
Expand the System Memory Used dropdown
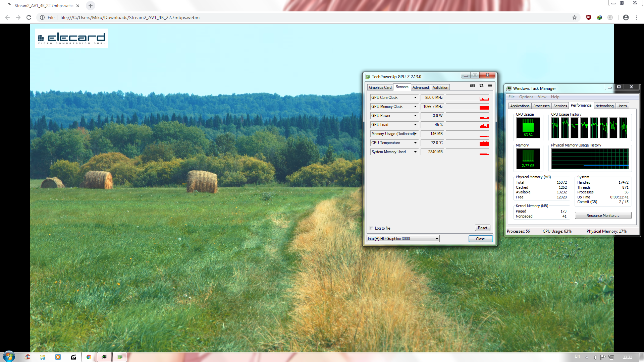(415, 152)
